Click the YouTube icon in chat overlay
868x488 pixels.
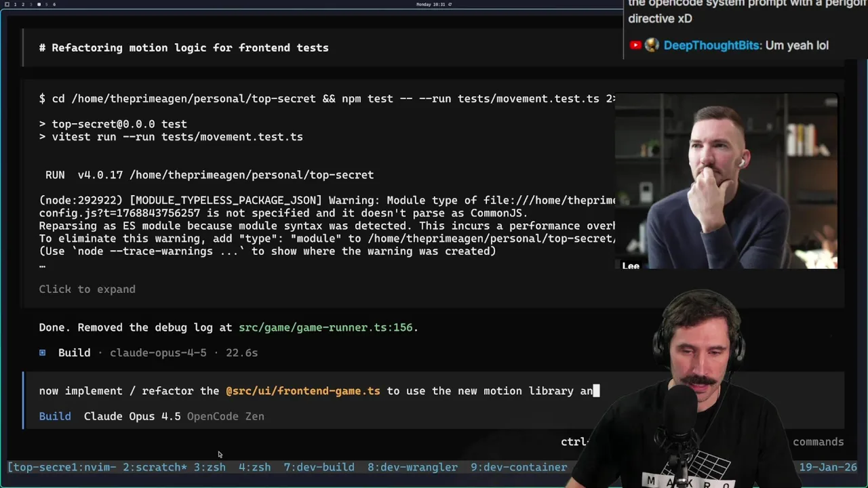[x=635, y=45]
